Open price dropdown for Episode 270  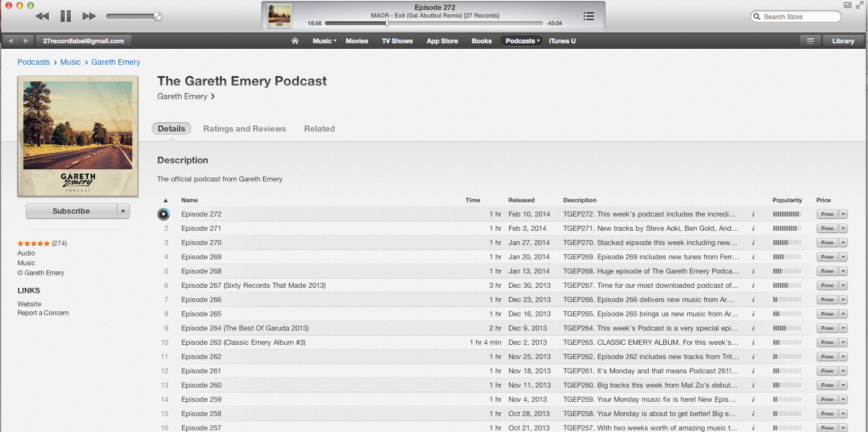(x=843, y=243)
